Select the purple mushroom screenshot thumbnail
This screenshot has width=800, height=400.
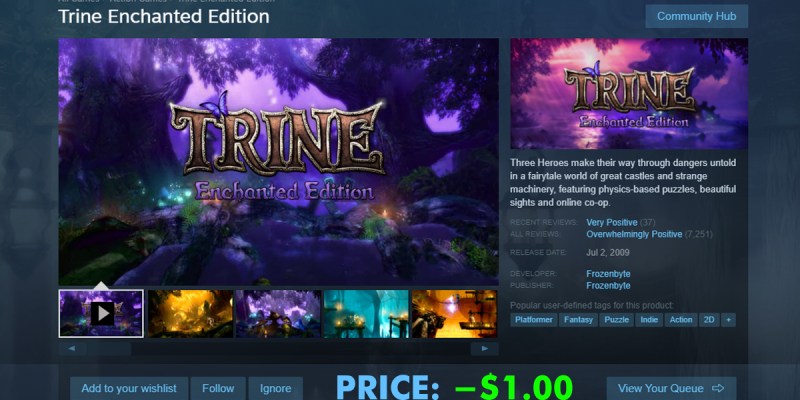[279, 313]
